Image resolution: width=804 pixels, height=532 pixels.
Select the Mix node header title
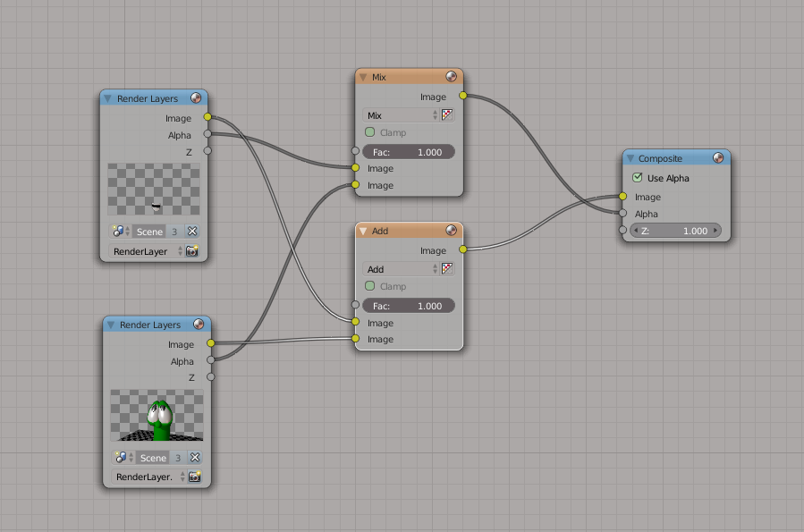point(379,78)
